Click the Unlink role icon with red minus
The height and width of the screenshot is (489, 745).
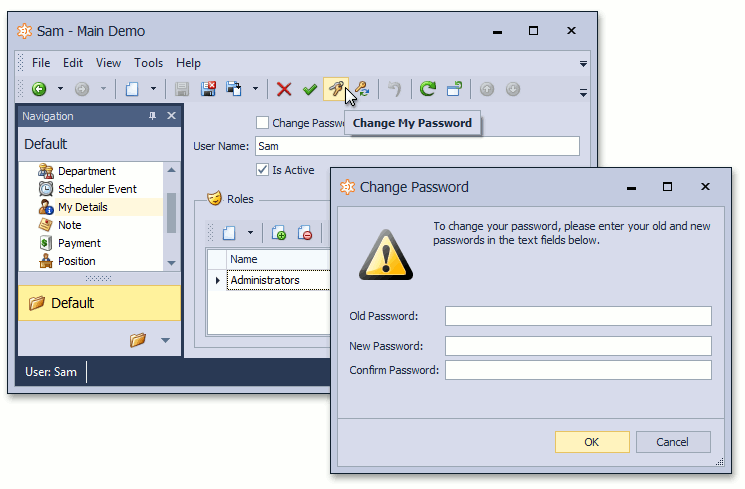point(305,233)
